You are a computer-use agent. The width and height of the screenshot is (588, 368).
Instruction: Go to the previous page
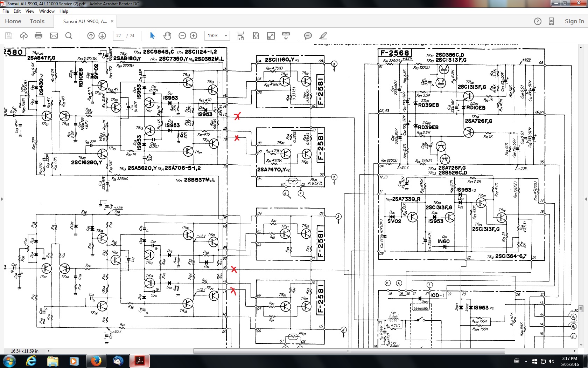point(91,36)
